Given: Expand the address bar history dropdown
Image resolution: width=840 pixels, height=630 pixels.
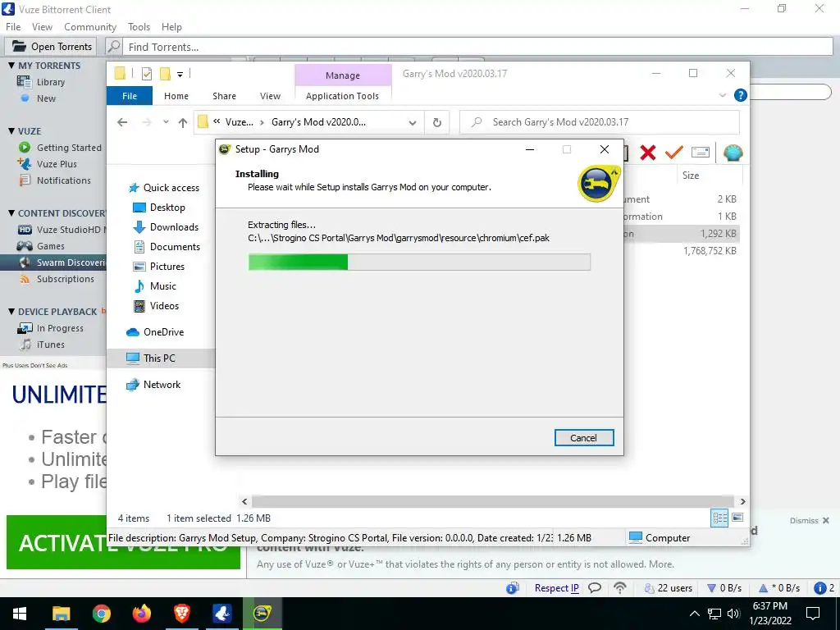Looking at the screenshot, I should tap(412, 123).
